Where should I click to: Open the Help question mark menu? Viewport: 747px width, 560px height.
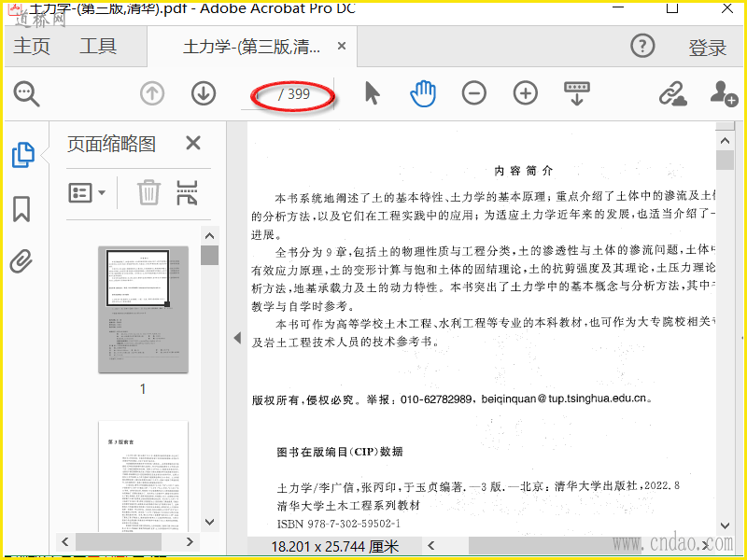[x=642, y=46]
